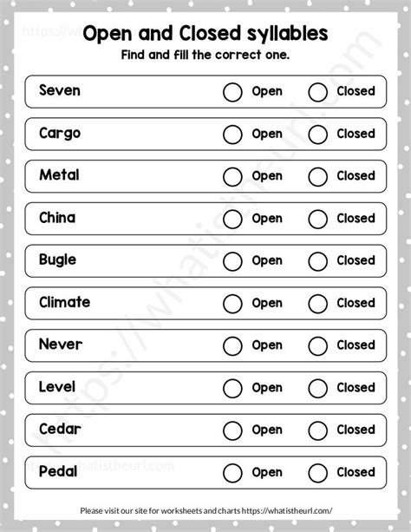Select the Closed circle for Seven
The height and width of the screenshot is (532, 411).
point(317,92)
